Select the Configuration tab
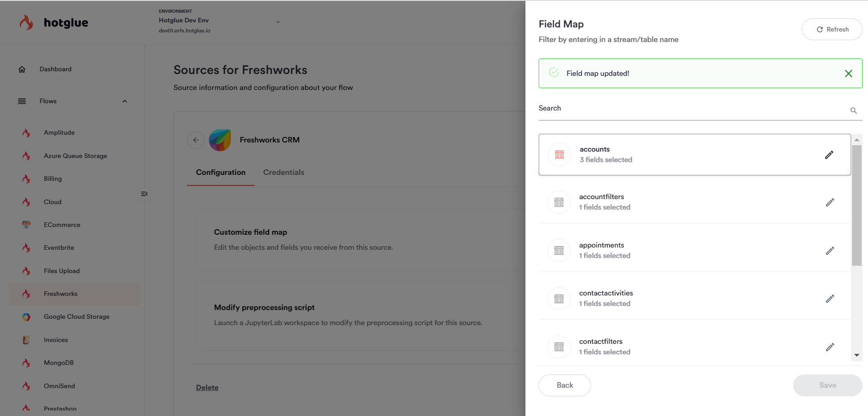The width and height of the screenshot is (868, 416). tap(221, 172)
